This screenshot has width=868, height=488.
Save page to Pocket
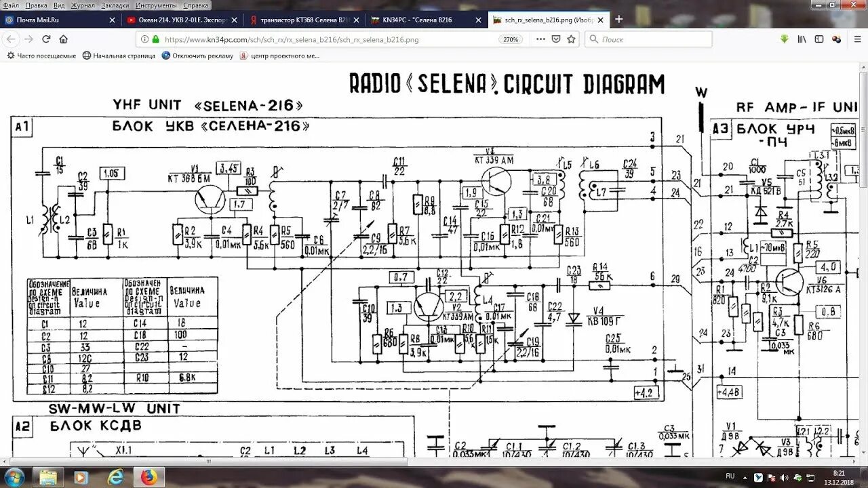click(x=556, y=39)
